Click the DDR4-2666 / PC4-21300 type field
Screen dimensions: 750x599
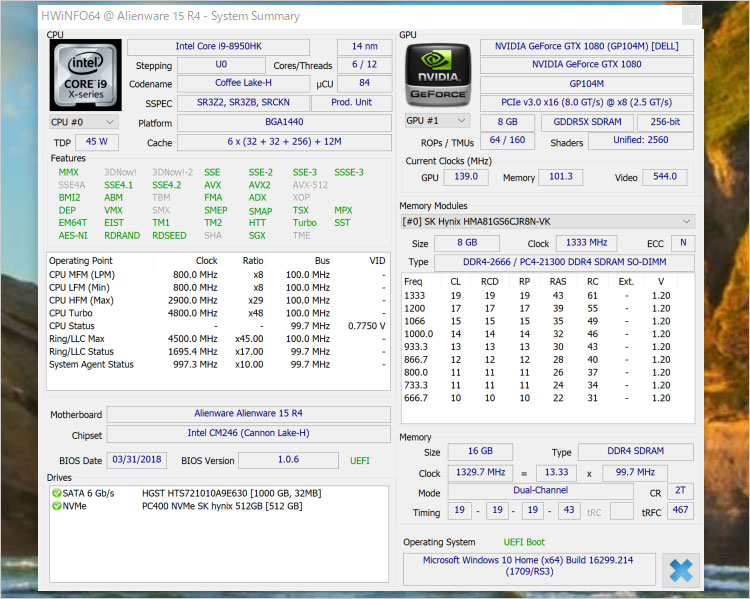pyautogui.click(x=564, y=262)
